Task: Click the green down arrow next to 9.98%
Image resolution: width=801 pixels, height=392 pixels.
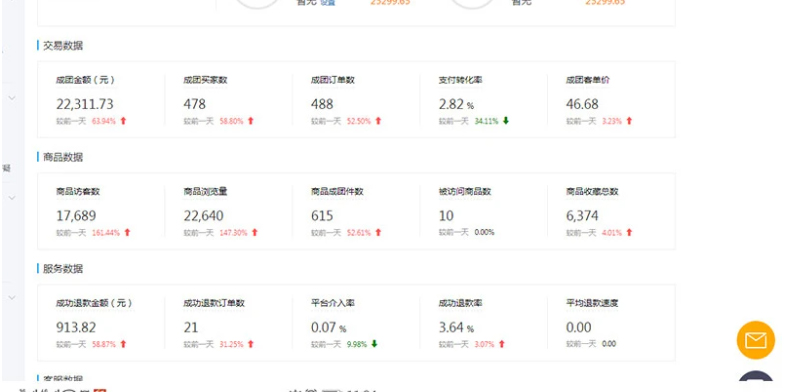Action: 374,344
